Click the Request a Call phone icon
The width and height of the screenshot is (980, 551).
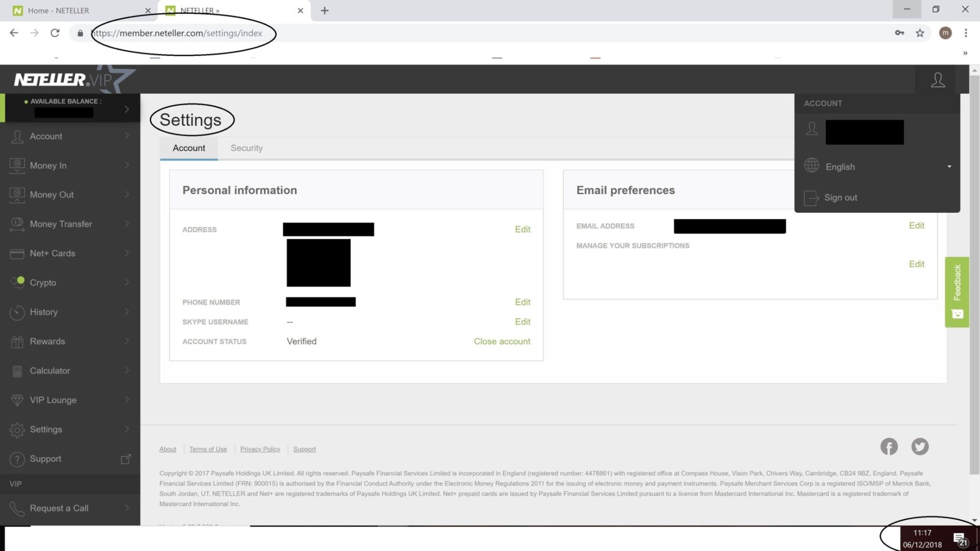point(17,509)
